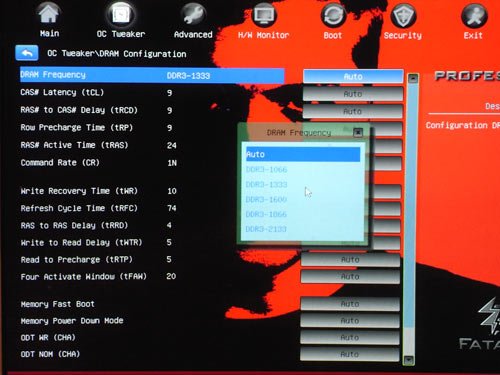Click Auto button for ODT NOM (CHA)
Image resolution: width=500 pixels, height=375 pixels.
tap(349, 354)
